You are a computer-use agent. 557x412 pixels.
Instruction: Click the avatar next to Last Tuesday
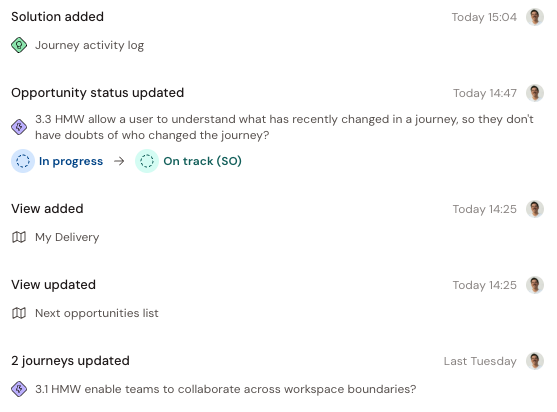[x=535, y=361]
